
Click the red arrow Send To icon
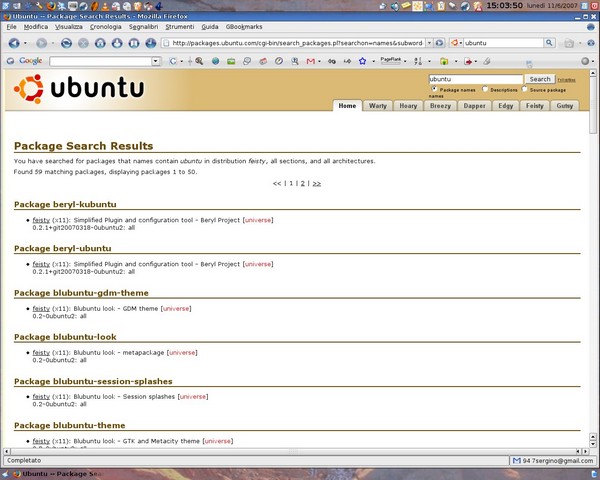(x=468, y=61)
